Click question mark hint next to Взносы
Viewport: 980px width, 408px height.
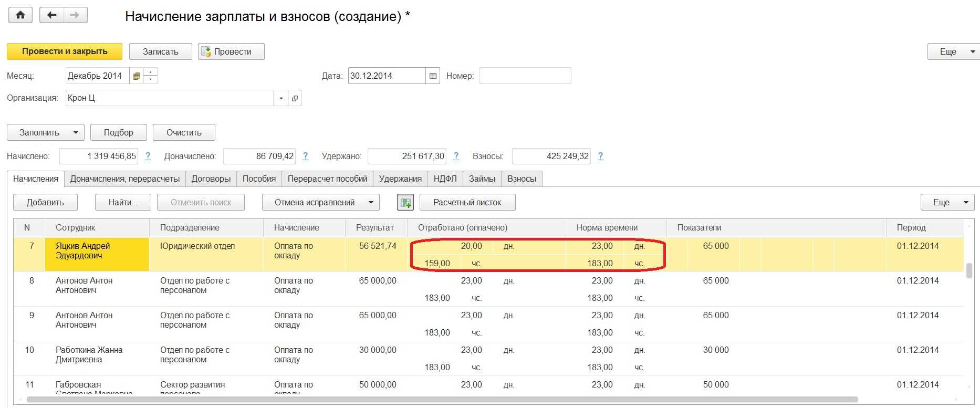point(600,156)
